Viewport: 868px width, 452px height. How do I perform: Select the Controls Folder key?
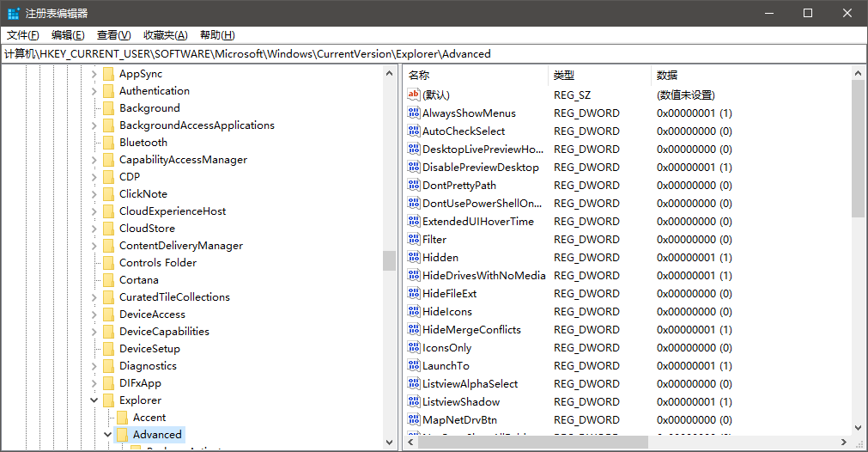158,263
